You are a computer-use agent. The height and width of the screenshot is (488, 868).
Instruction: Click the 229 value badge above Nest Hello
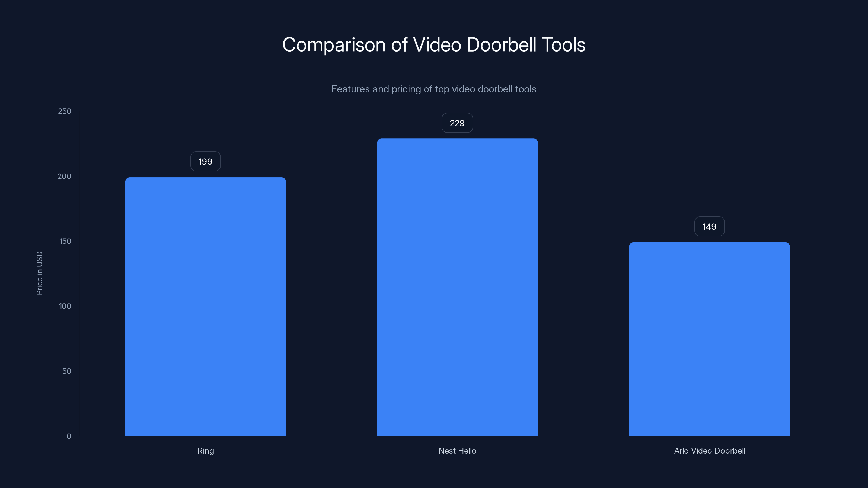coord(457,123)
